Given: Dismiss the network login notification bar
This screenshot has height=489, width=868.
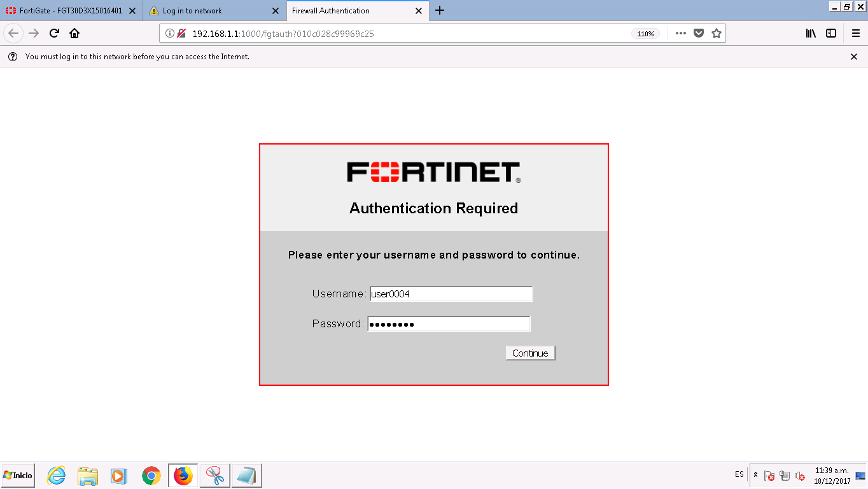Looking at the screenshot, I should point(854,57).
